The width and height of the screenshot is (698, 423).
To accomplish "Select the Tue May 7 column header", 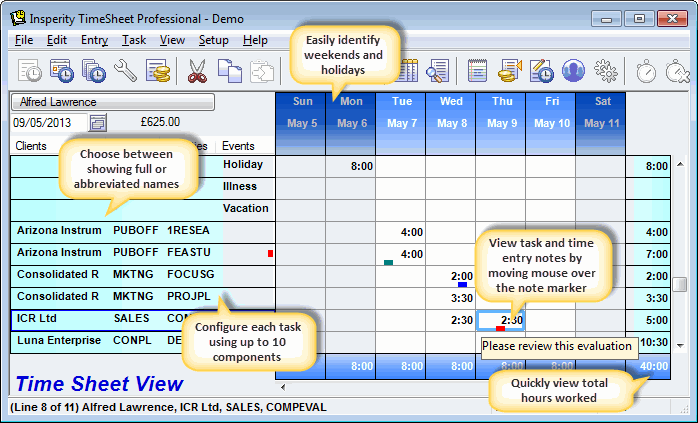I will click(401, 123).
